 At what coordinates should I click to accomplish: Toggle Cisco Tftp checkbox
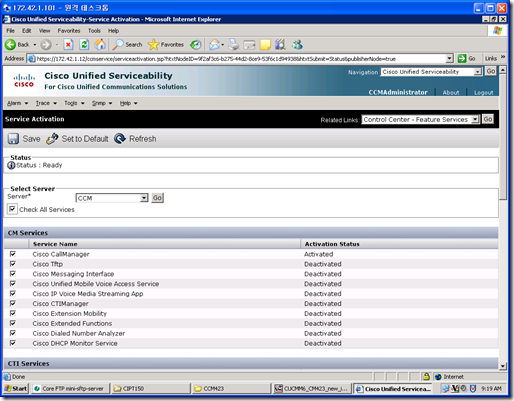[x=13, y=264]
